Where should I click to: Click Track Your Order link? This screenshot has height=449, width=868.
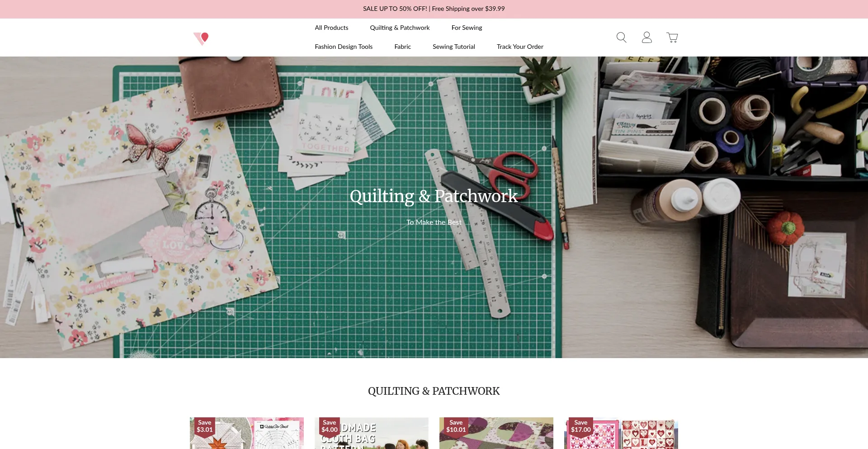520,47
